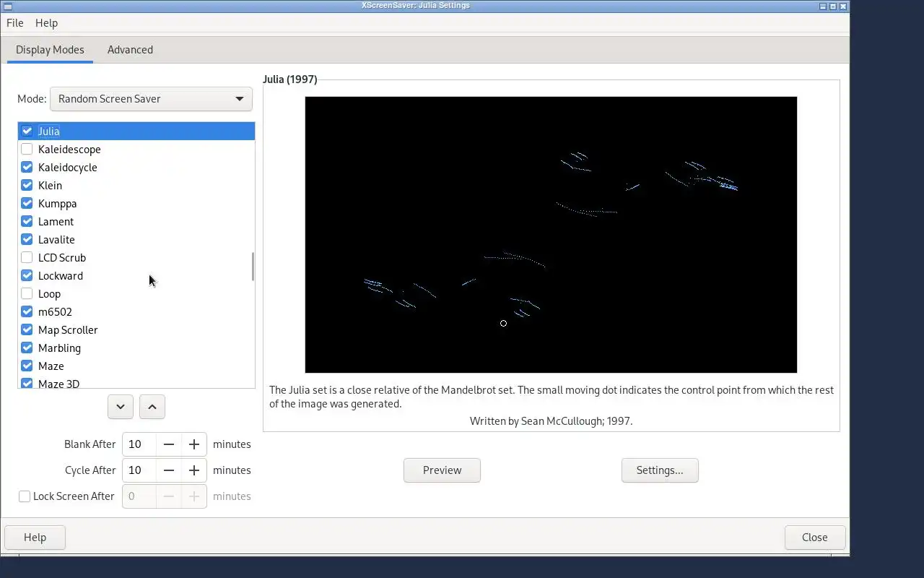Open the Help menu
Screen dimensions: 924x578
click(x=46, y=23)
